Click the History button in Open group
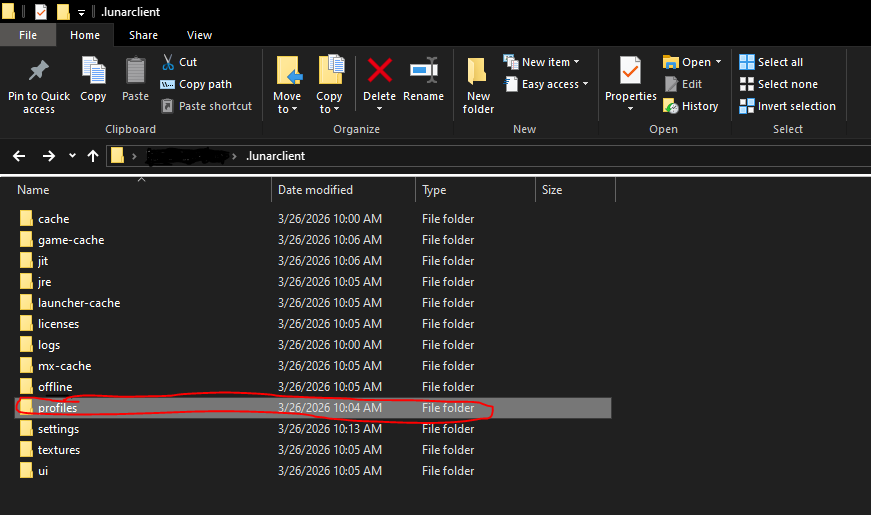 (x=691, y=106)
